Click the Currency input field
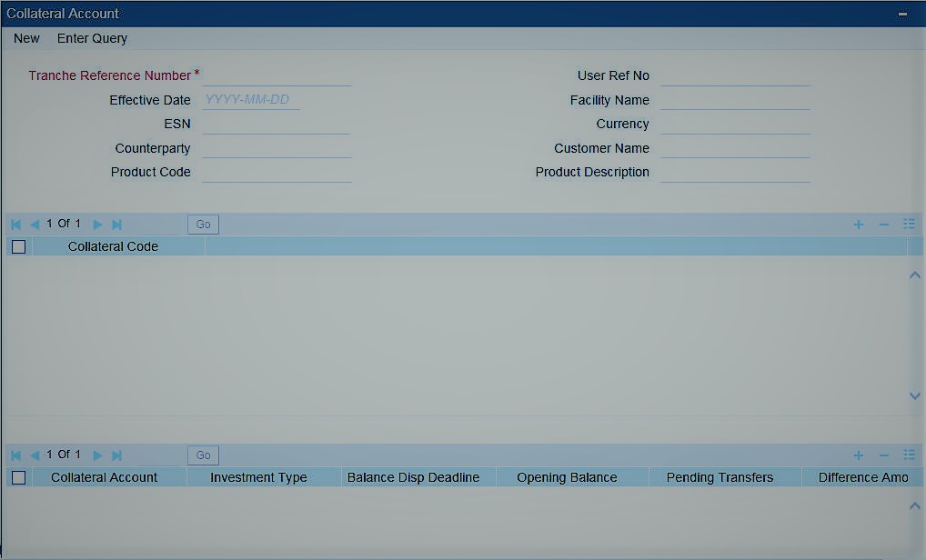 [x=735, y=124]
